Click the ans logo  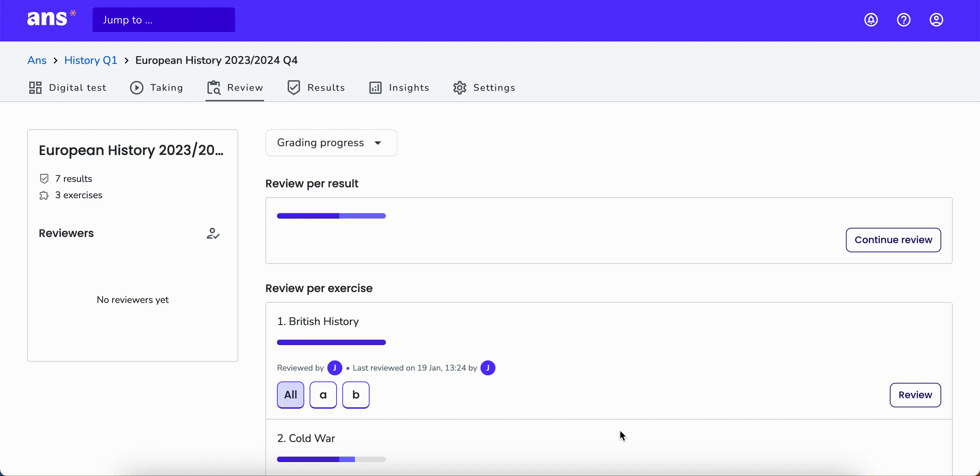(52, 19)
